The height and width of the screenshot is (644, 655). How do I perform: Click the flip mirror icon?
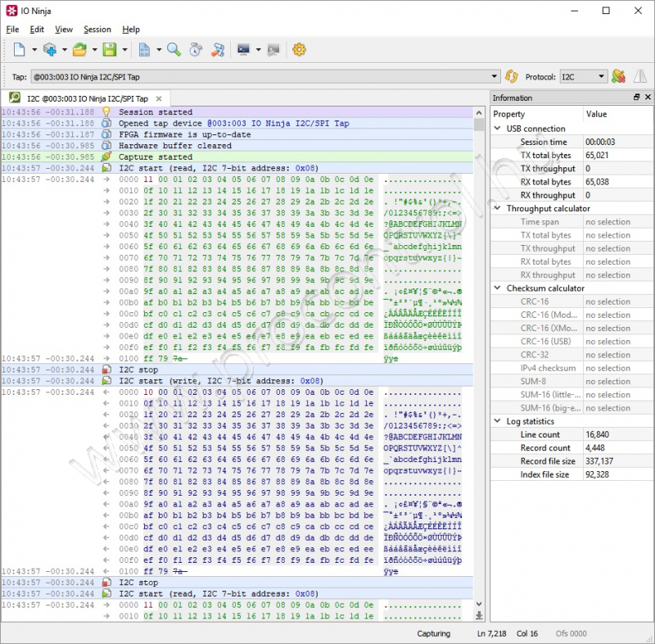tap(640, 76)
